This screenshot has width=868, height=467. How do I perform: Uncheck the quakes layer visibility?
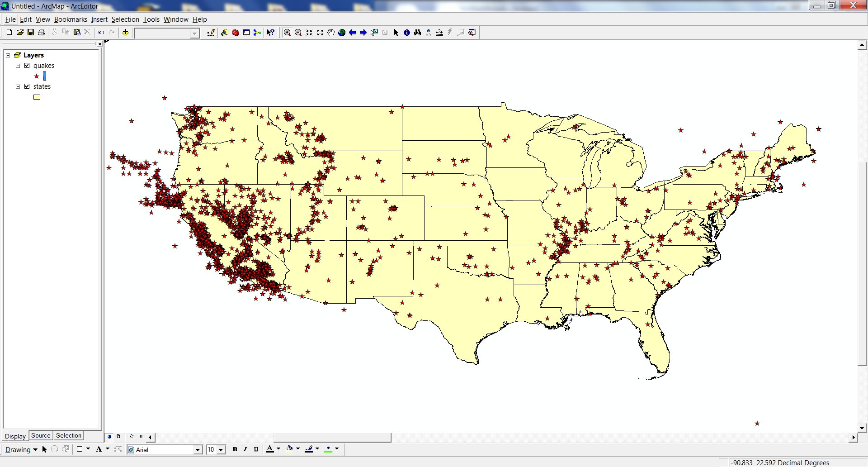point(27,66)
